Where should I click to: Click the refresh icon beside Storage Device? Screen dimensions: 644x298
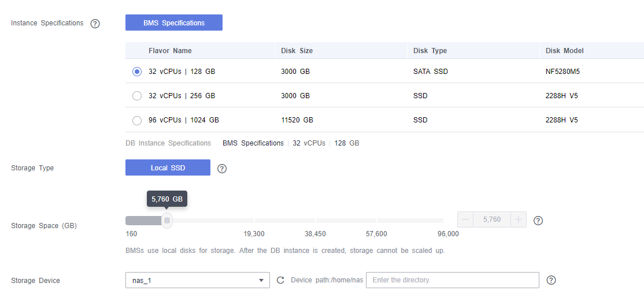pos(280,280)
